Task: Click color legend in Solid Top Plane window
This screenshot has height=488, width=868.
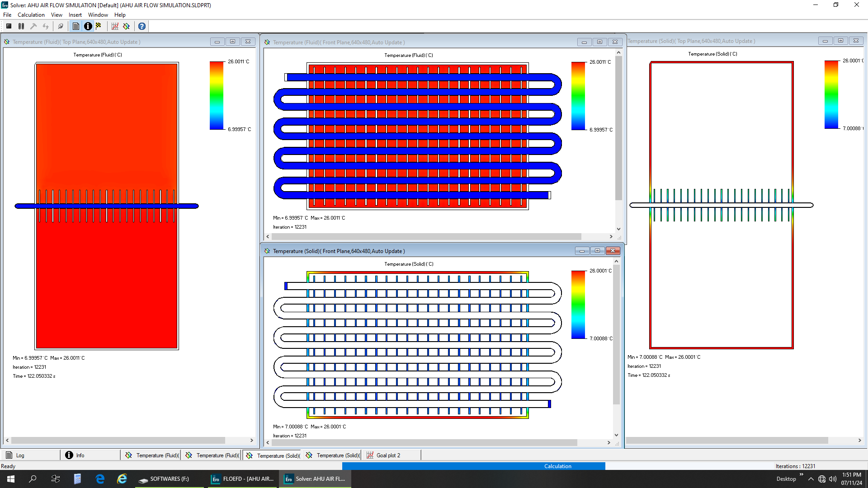Action: (831, 94)
